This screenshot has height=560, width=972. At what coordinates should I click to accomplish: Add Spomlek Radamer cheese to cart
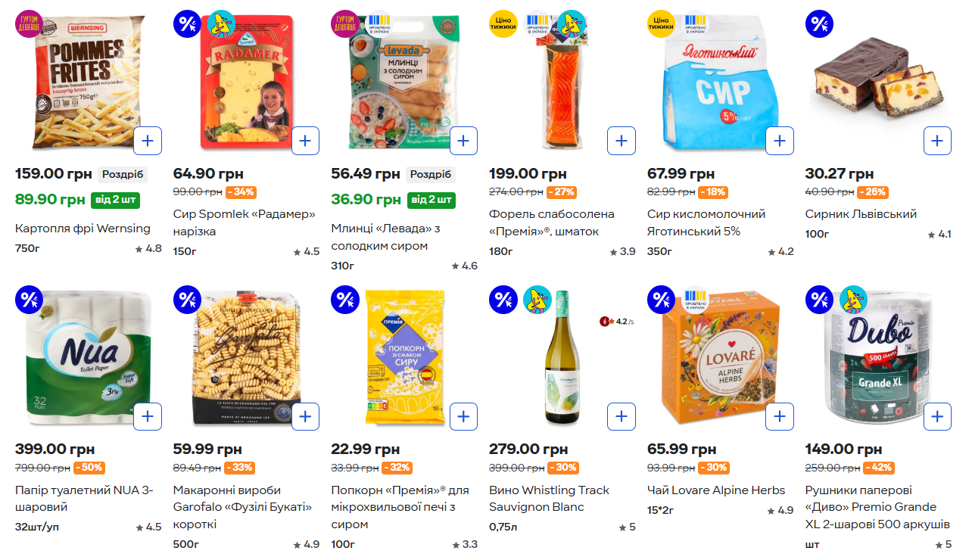[305, 141]
